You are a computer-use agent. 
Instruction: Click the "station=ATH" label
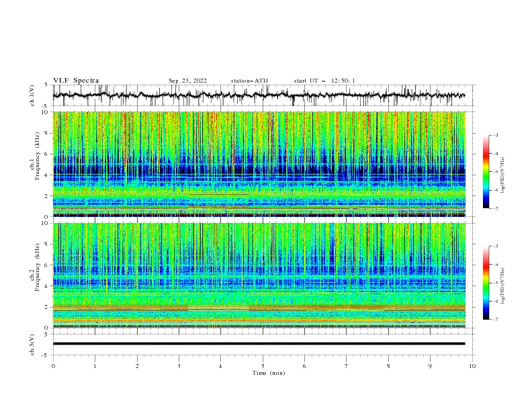tap(249, 81)
